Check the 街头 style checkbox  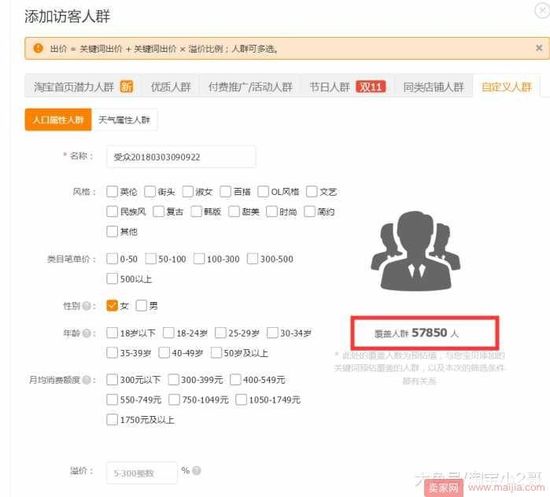click(x=150, y=192)
